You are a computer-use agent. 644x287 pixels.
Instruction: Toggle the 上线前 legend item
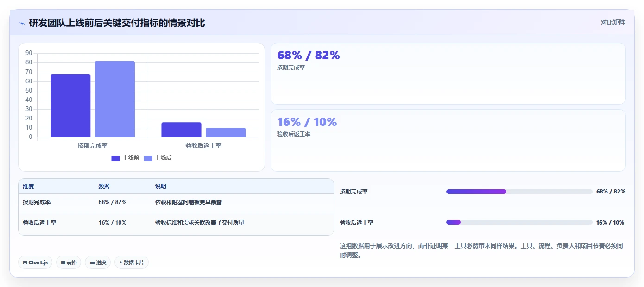(125, 158)
